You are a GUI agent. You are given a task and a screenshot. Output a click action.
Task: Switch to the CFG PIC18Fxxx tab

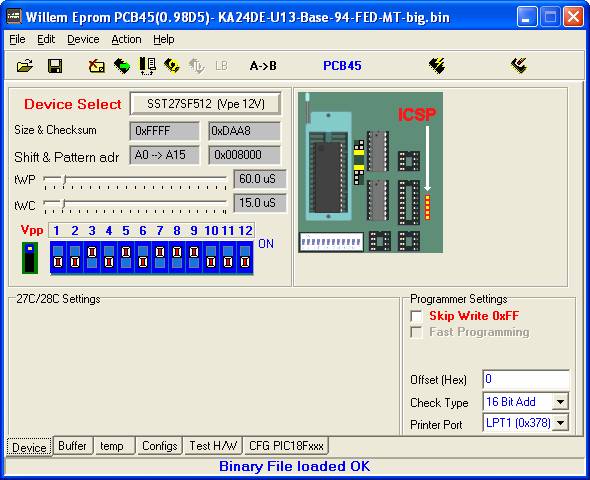point(286,446)
